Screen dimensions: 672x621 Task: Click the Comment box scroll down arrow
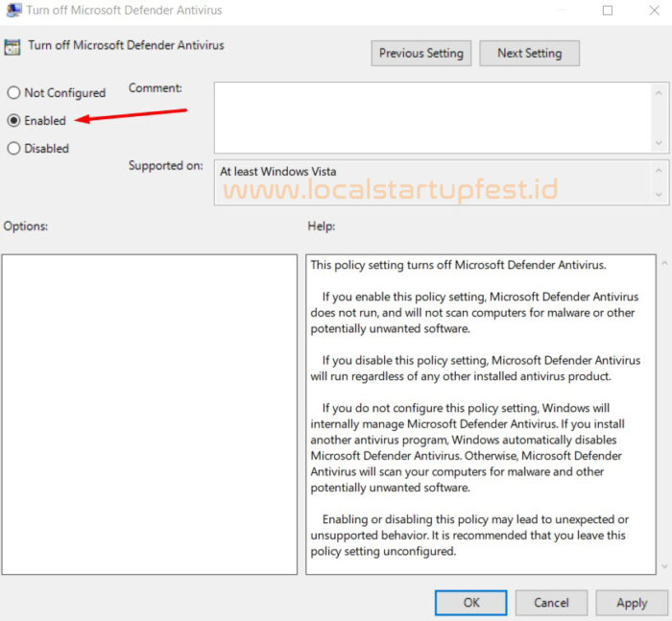click(659, 143)
